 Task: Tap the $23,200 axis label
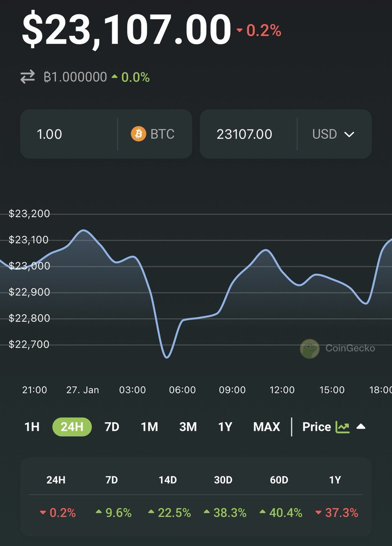29,214
